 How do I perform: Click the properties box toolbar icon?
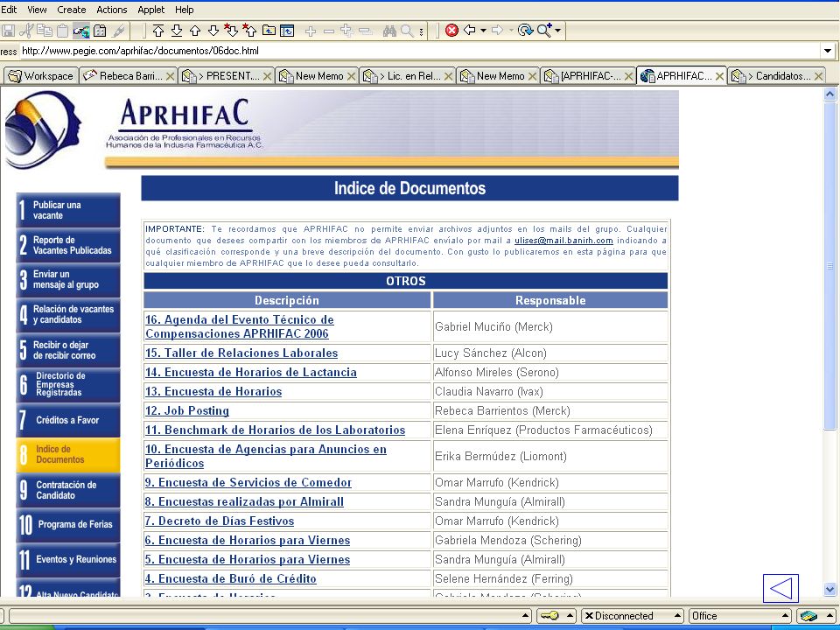pos(100,31)
